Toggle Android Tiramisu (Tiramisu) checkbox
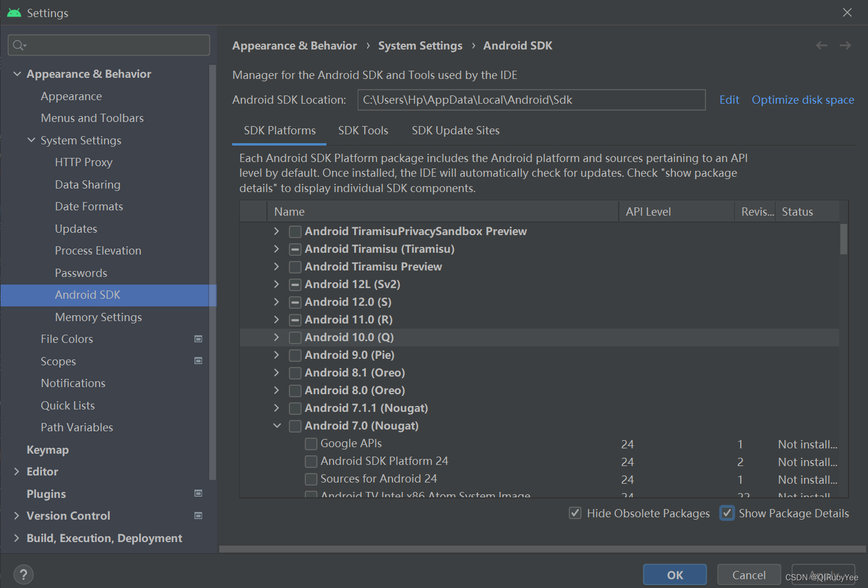 pos(295,249)
